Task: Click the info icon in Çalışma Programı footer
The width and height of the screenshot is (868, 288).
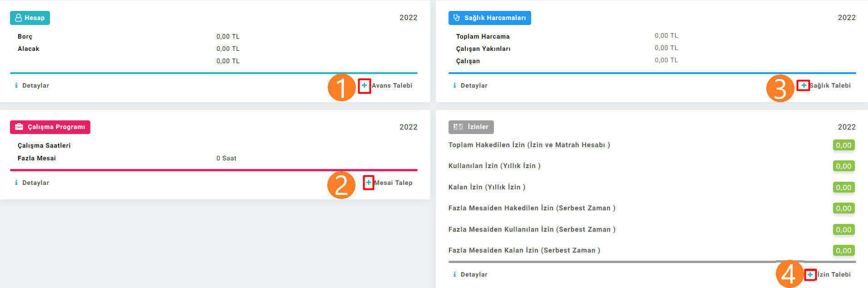Action: pos(16,183)
